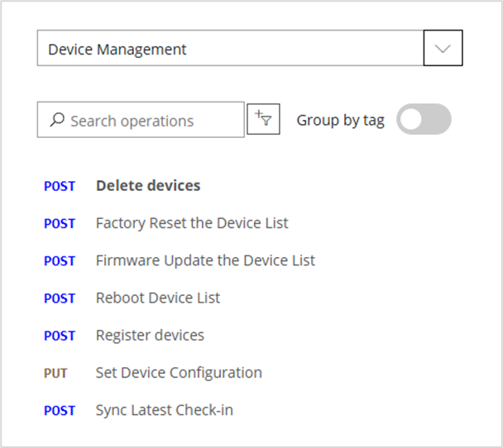Click POST badge beside Firmware Update
This screenshot has width=503, height=448.
(x=60, y=261)
